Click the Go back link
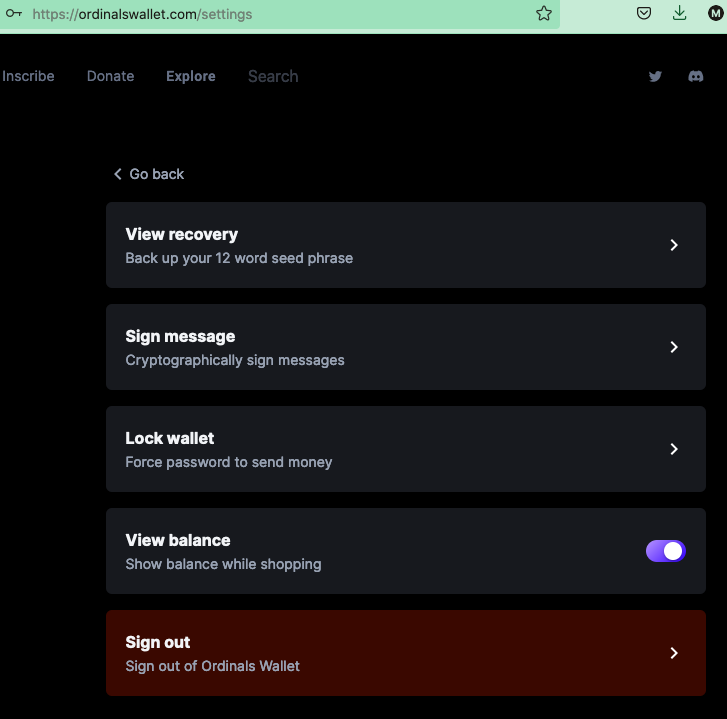Viewport: 727px width, 719px height. pos(149,174)
